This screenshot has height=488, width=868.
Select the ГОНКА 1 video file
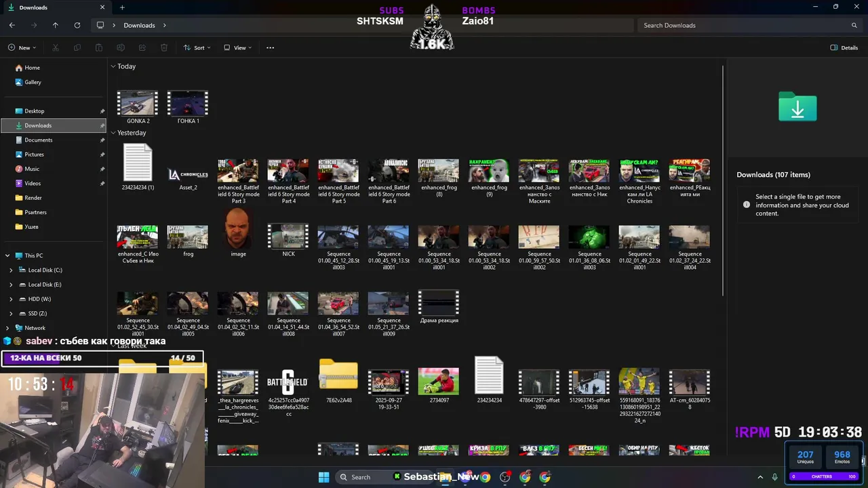[x=188, y=107]
